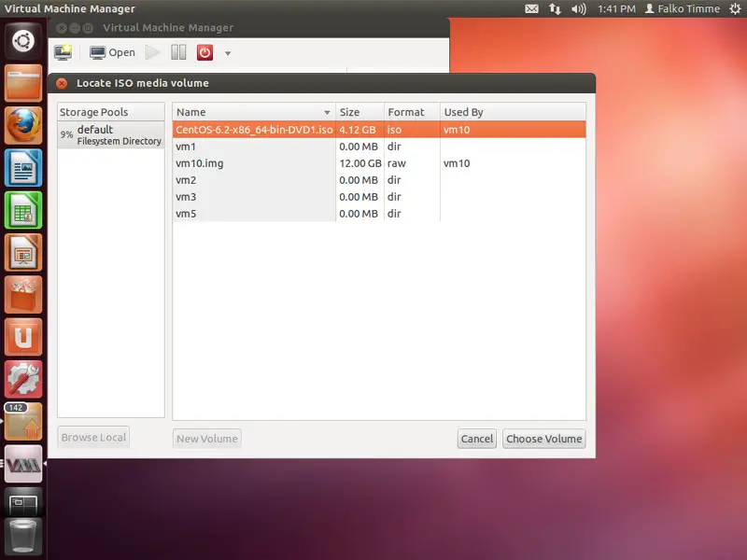The height and width of the screenshot is (560, 747).
Task: Click the 12.00 GB size cell
Action: 360,163
